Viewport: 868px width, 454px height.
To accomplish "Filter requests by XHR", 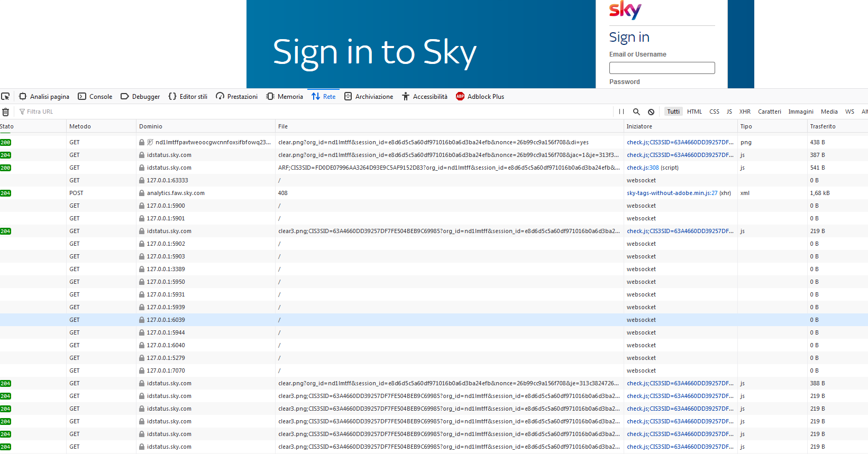I will click(745, 112).
